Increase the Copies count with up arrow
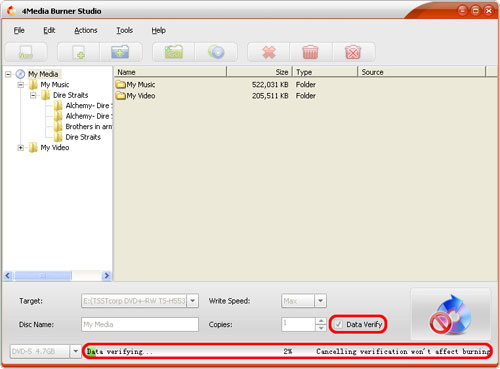The image size is (500, 369). pyautogui.click(x=321, y=321)
